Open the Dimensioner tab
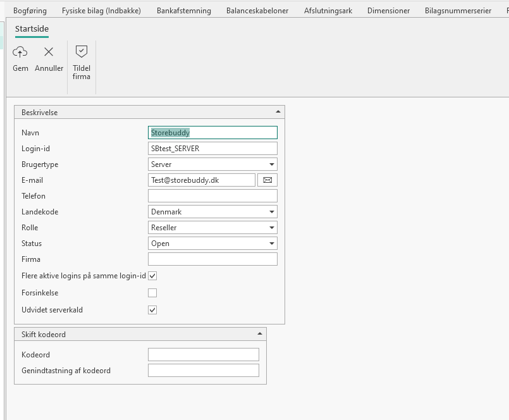This screenshot has height=420, width=509. pos(388,11)
